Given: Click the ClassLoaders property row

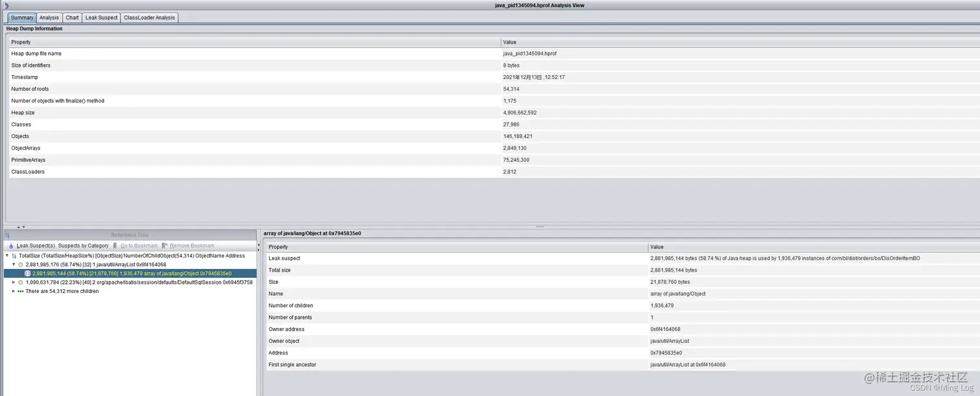Looking at the screenshot, I should coord(494,172).
